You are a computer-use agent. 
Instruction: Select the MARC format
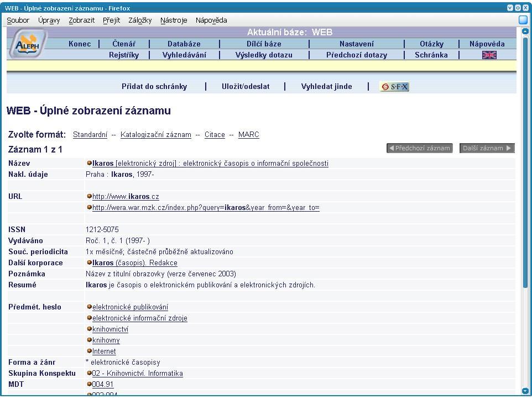pos(249,135)
